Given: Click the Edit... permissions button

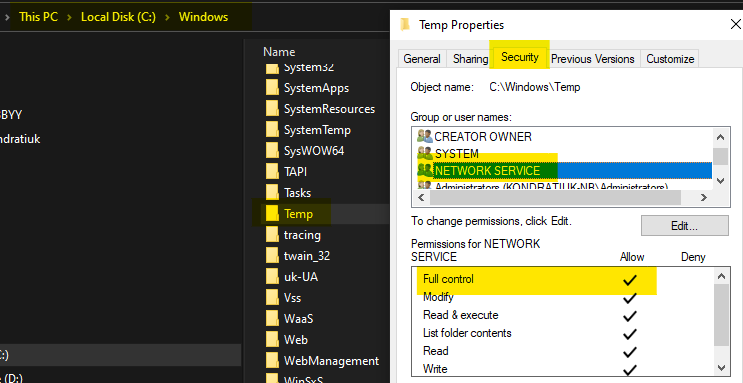Looking at the screenshot, I should [x=685, y=226].
